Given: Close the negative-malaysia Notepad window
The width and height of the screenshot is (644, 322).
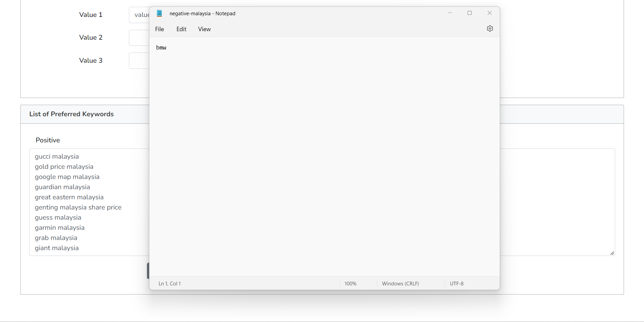Looking at the screenshot, I should point(489,13).
